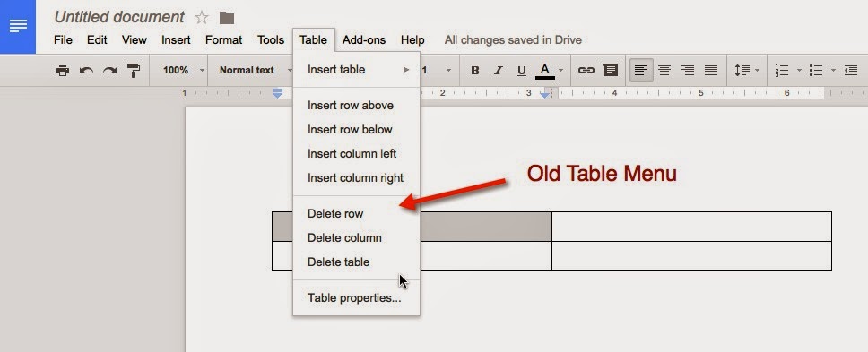Click All changes saved in Drive
Screen dimensions: 868x352
pos(513,39)
